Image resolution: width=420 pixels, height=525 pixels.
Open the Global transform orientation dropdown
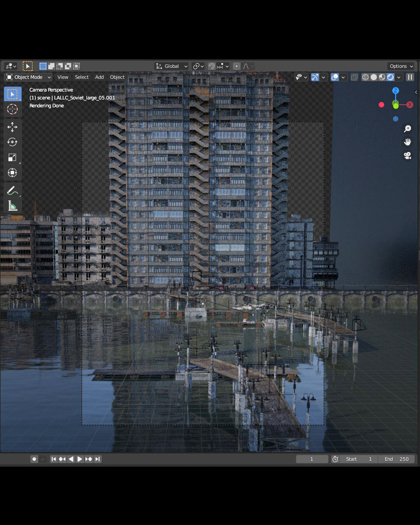tap(171, 66)
